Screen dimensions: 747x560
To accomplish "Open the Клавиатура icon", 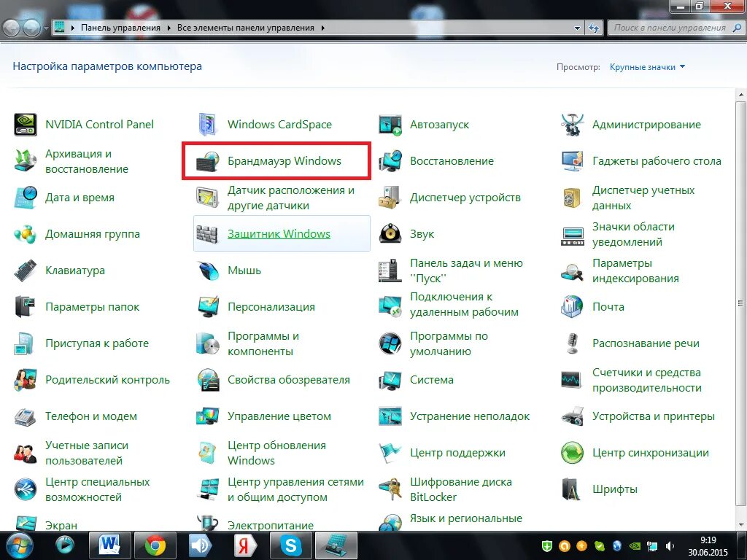I will point(26,271).
